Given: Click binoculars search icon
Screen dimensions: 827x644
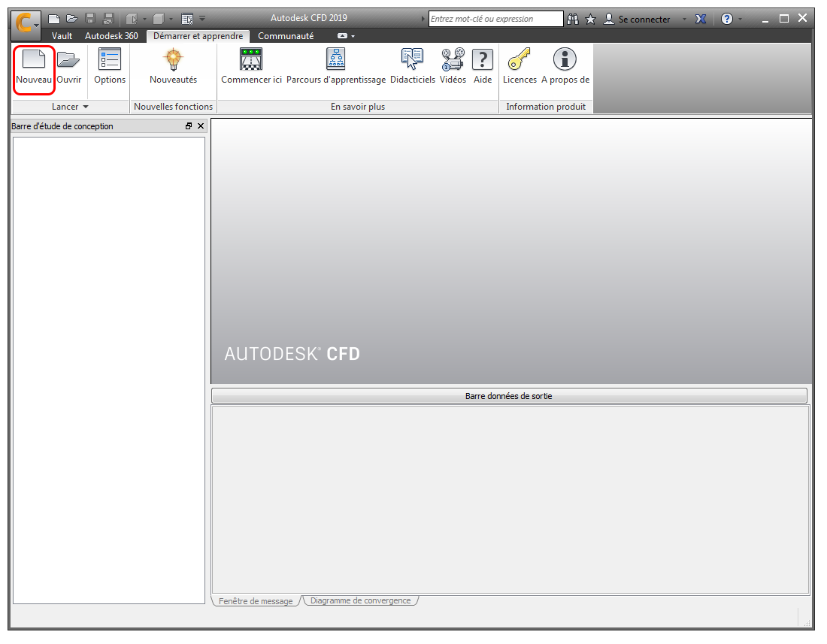Looking at the screenshot, I should click(573, 19).
